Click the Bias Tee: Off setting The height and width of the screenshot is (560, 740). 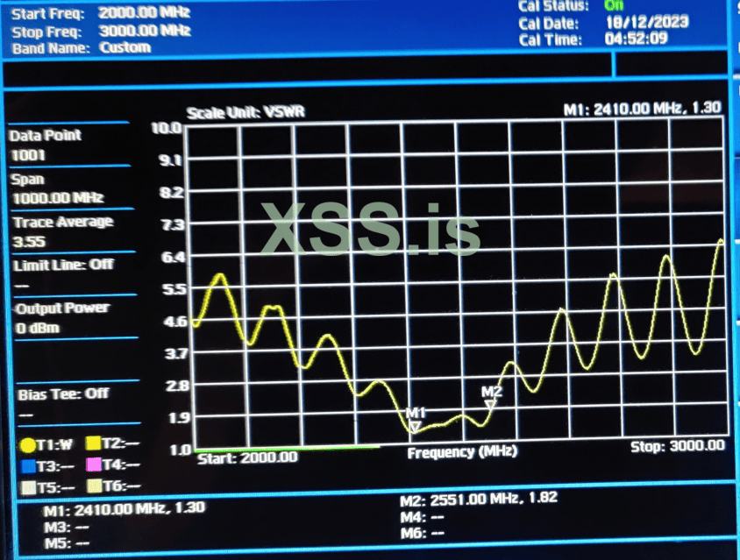coord(63,394)
